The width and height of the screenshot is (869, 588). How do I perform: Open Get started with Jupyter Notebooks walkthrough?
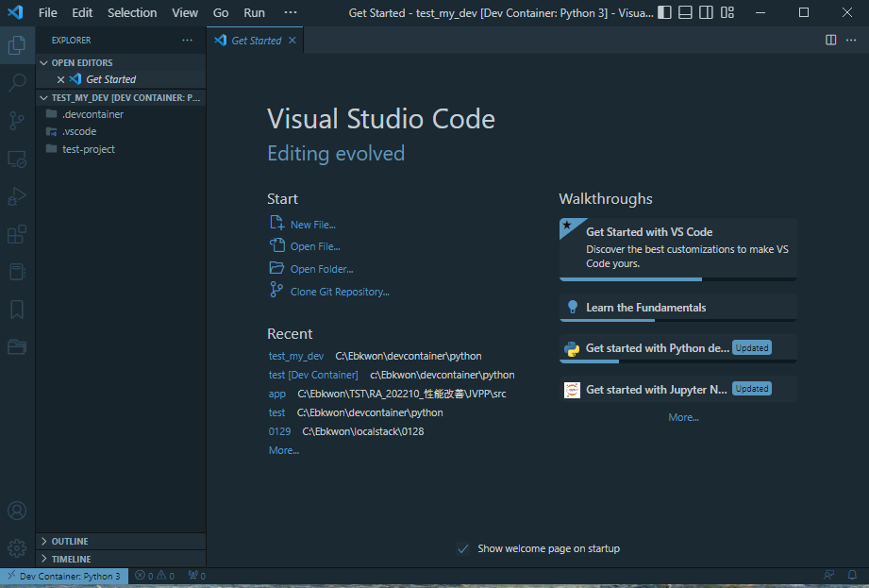pos(677,389)
